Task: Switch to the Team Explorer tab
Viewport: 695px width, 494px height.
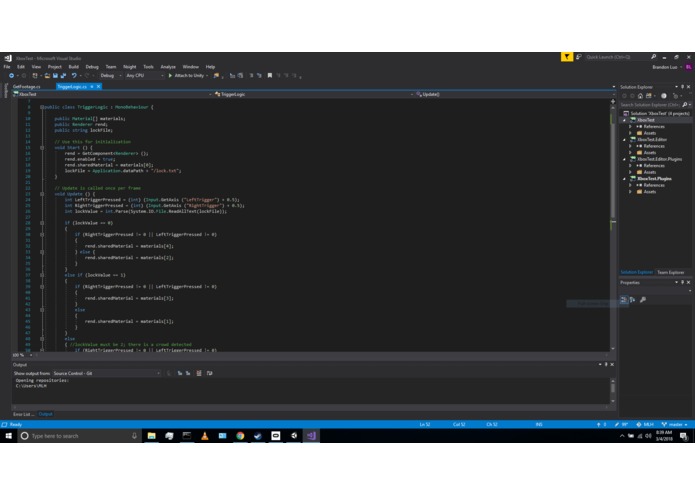Action: [670, 272]
